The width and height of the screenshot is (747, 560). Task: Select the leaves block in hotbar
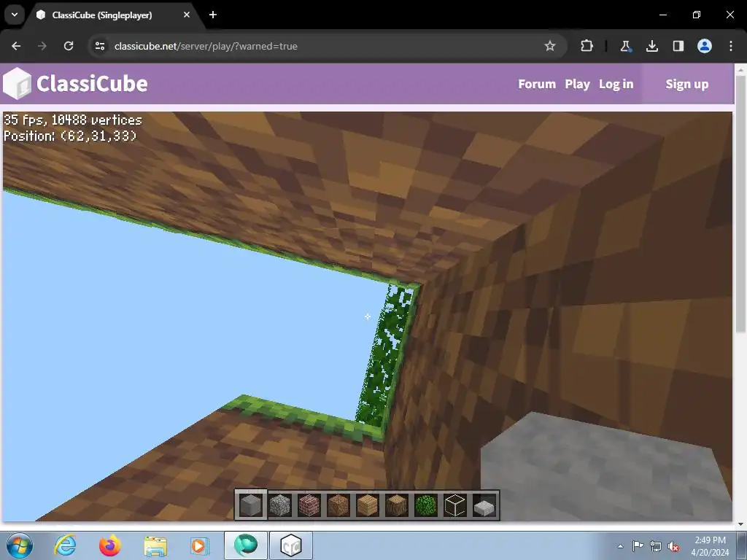coord(425,505)
